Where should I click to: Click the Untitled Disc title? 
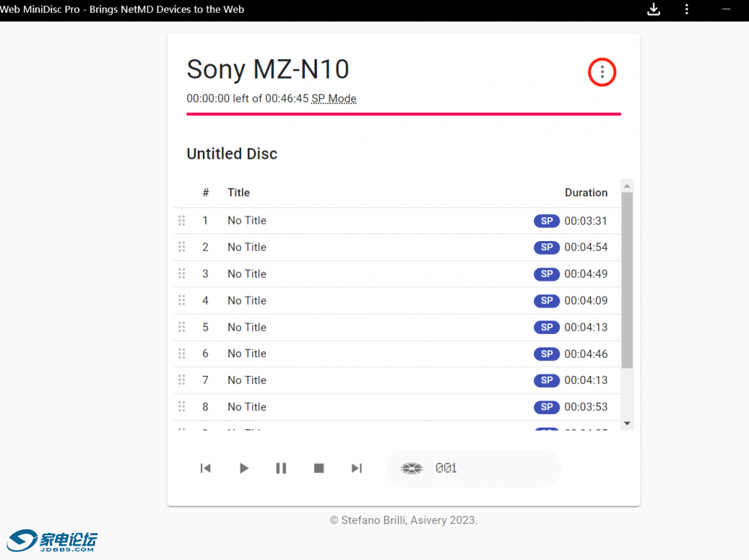point(231,153)
